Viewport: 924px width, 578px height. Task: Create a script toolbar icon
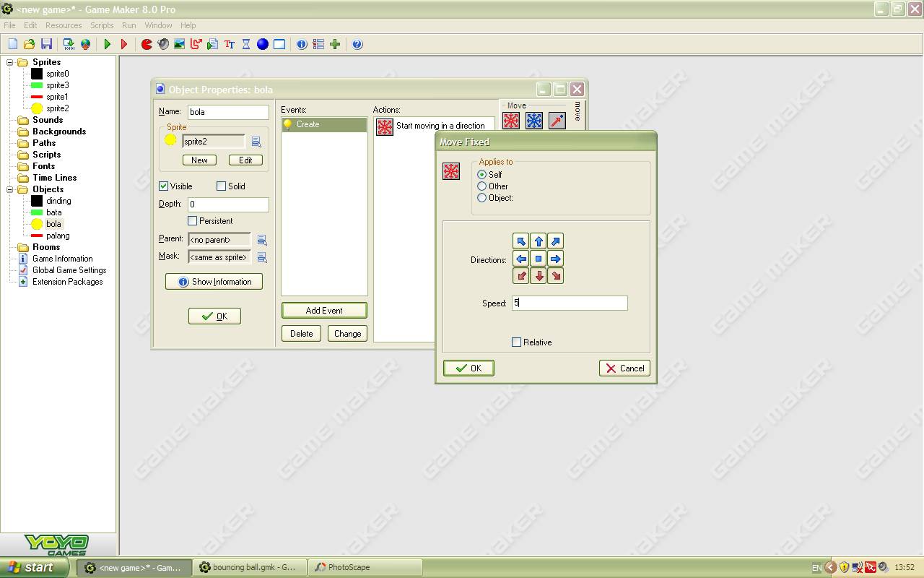coord(213,44)
